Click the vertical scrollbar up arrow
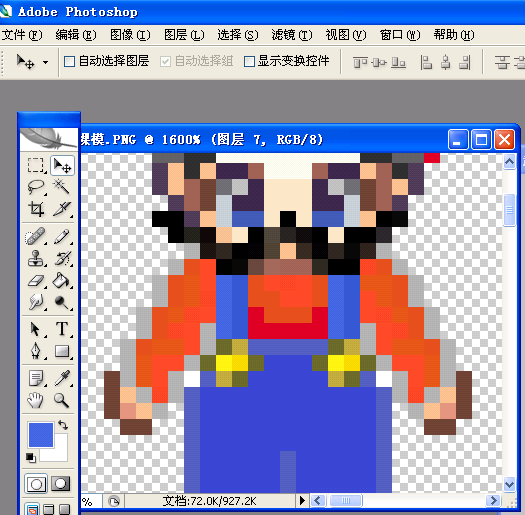Viewport: 525px width, 515px height. point(509,162)
